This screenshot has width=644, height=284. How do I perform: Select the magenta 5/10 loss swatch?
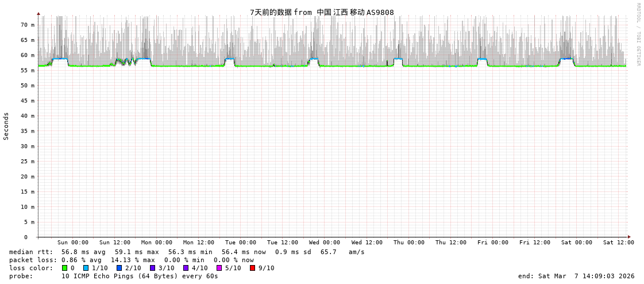coord(219,268)
